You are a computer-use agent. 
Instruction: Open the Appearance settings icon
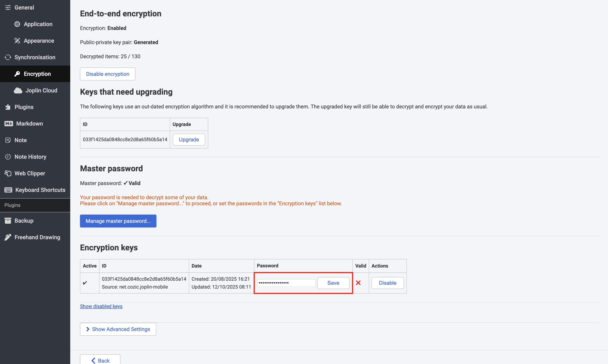tap(17, 41)
